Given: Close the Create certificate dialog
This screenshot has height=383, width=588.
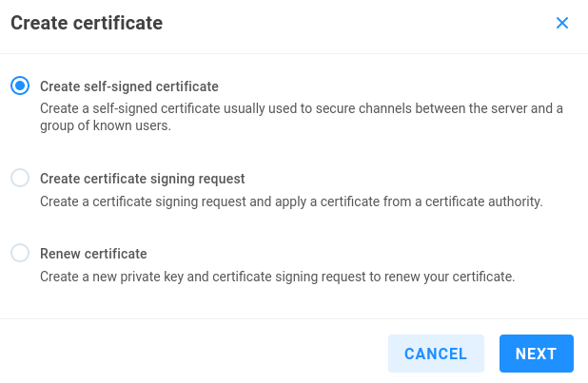Looking at the screenshot, I should (x=562, y=23).
